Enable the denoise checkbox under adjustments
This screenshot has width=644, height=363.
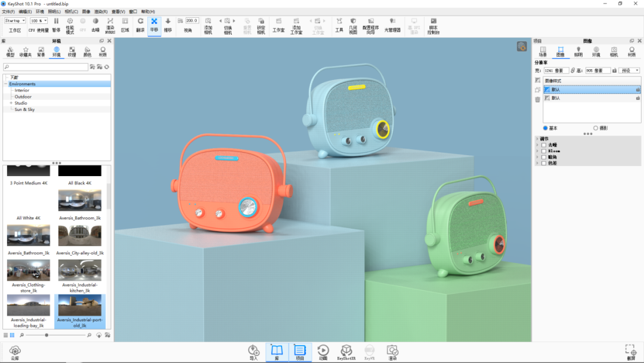point(544,144)
